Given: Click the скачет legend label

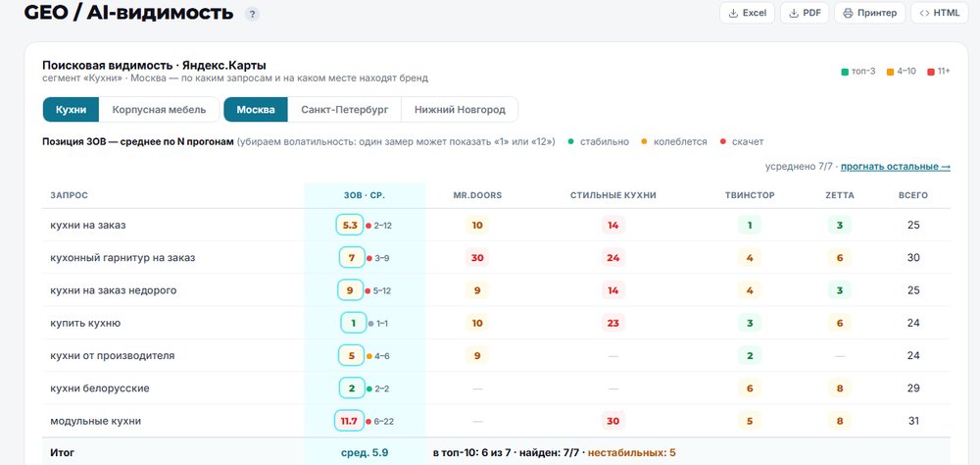Looking at the screenshot, I should click(x=748, y=142).
